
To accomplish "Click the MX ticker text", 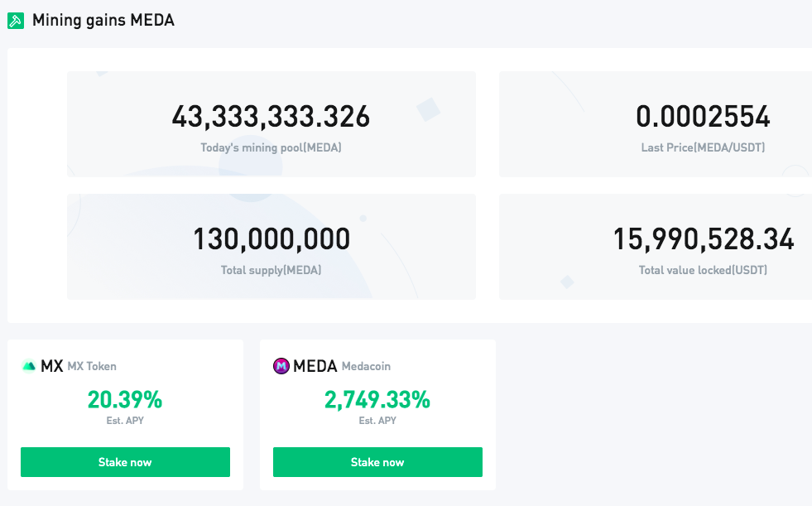I will click(52, 366).
